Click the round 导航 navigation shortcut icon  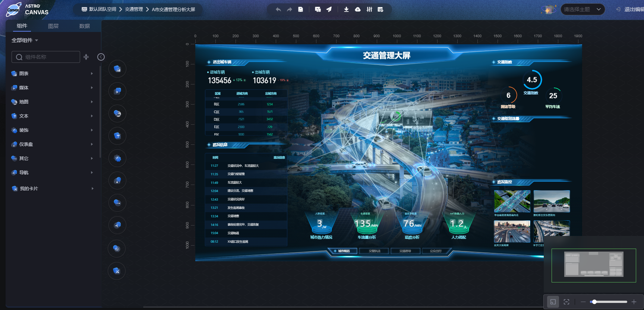point(117,225)
